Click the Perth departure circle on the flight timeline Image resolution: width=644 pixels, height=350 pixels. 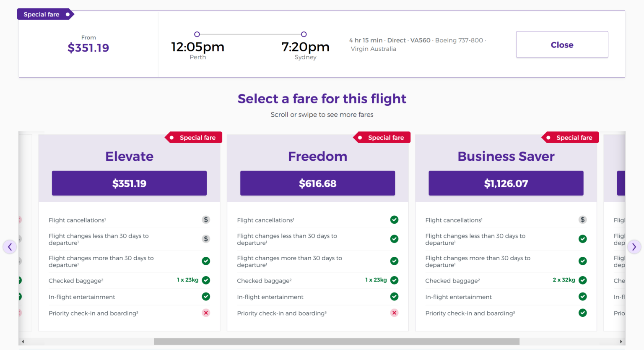coord(197,34)
